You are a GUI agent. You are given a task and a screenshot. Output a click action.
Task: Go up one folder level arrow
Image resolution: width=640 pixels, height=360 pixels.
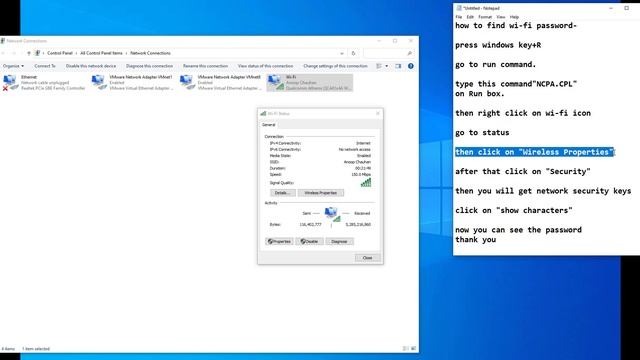(x=29, y=53)
